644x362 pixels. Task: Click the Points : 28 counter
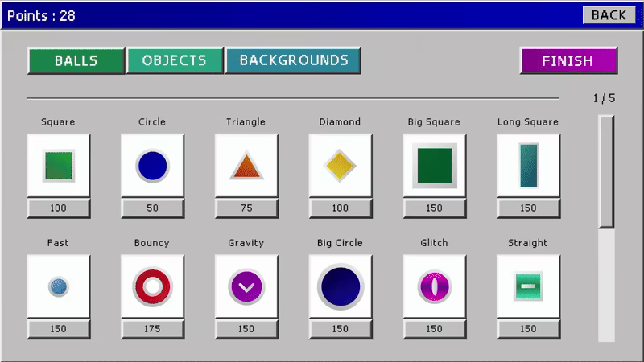[x=41, y=15]
